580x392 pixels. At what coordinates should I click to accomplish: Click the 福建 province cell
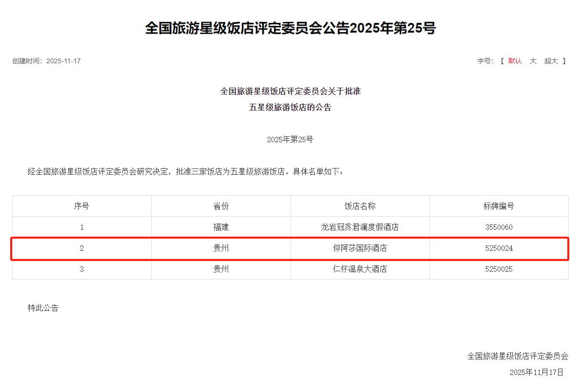[221, 227]
